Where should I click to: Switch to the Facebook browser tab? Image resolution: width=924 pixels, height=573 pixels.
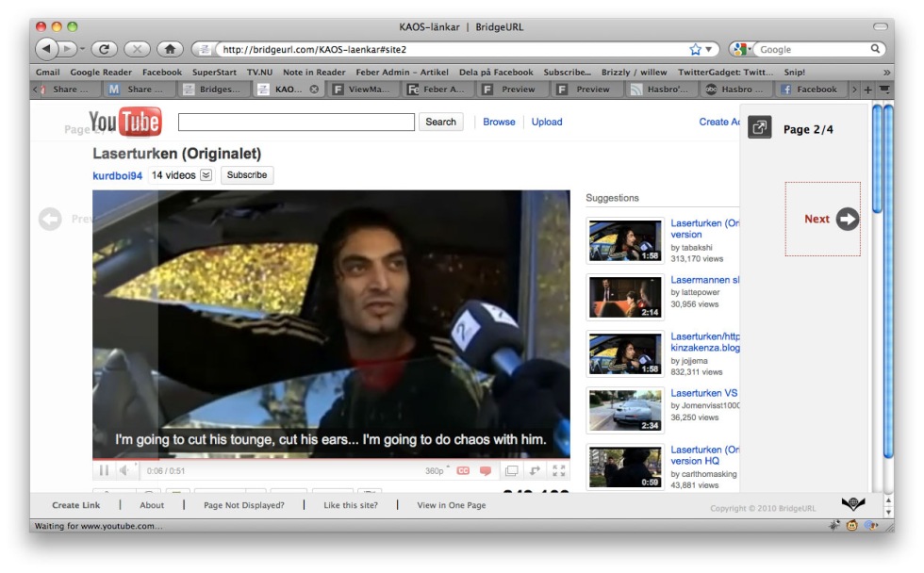(812, 90)
